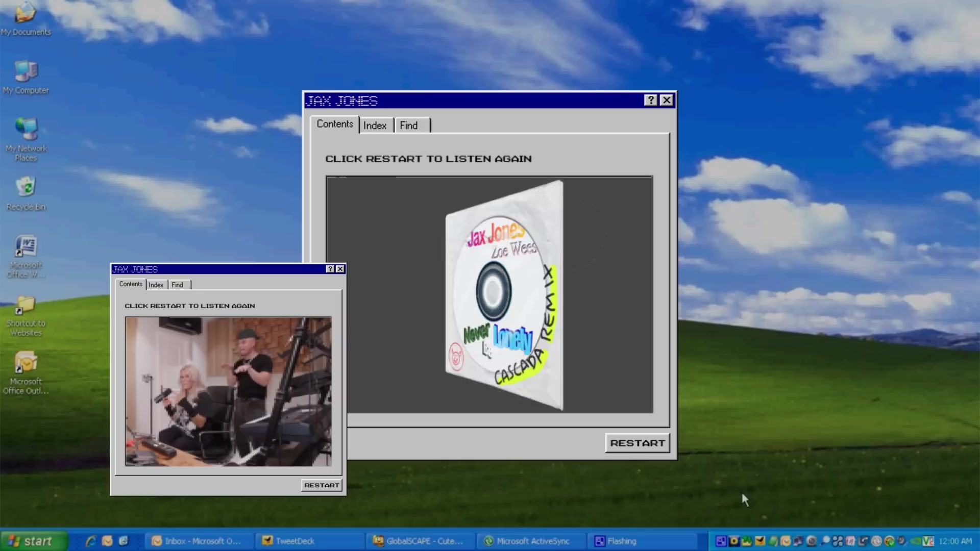The width and height of the screenshot is (980, 551).
Task: Switch to Inbox - Microsoft Outlook taskbar button
Action: click(x=198, y=541)
